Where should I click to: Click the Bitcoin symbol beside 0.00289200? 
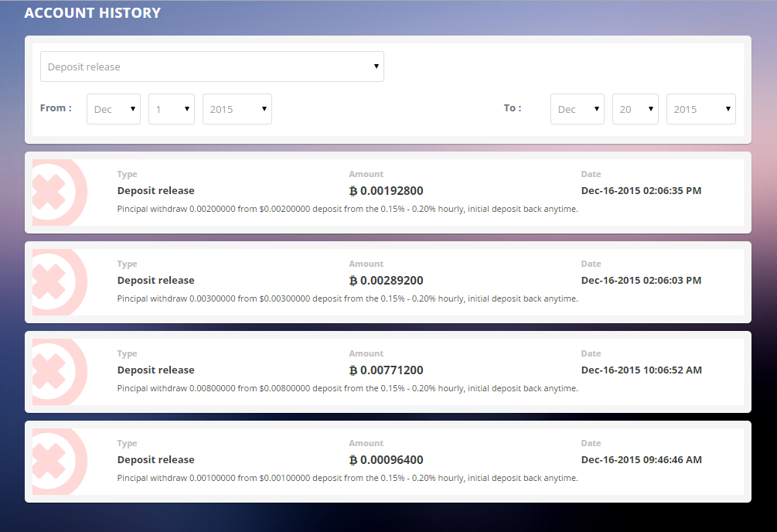353,281
